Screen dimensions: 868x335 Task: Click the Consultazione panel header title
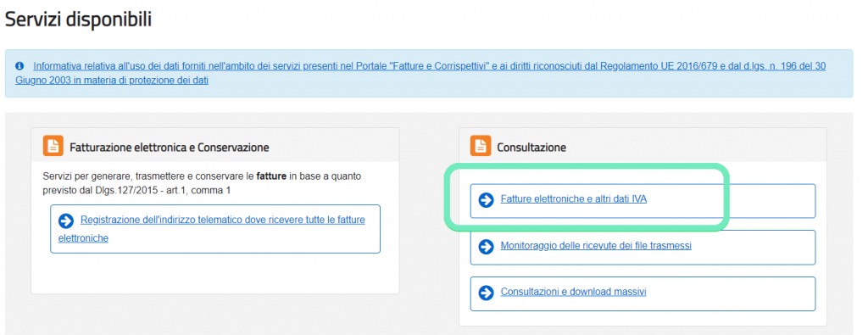[x=531, y=148]
